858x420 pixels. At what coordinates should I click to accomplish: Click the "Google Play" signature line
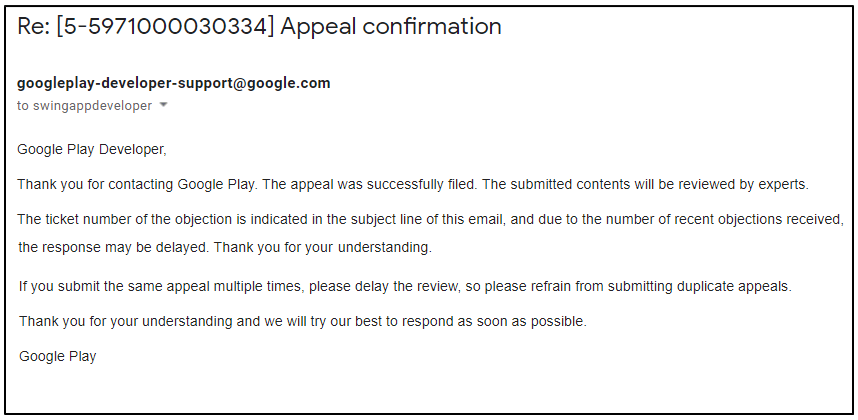[x=58, y=356]
